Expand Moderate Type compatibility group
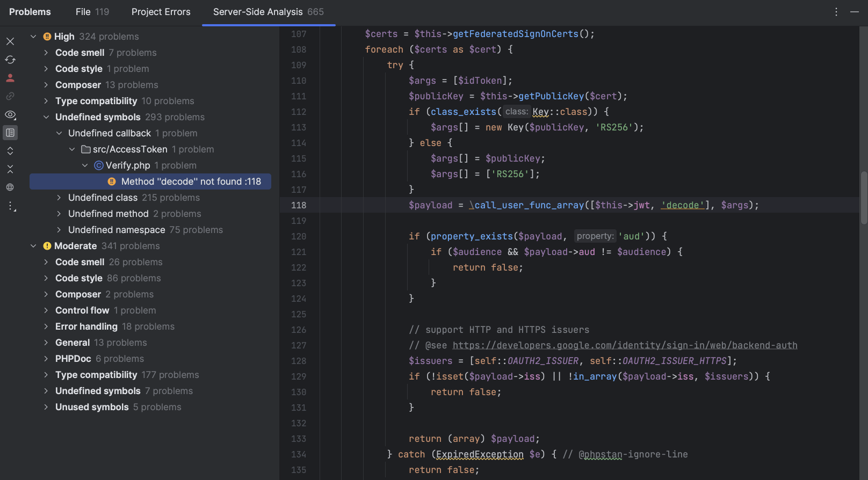The height and width of the screenshot is (480, 868). pos(46,375)
